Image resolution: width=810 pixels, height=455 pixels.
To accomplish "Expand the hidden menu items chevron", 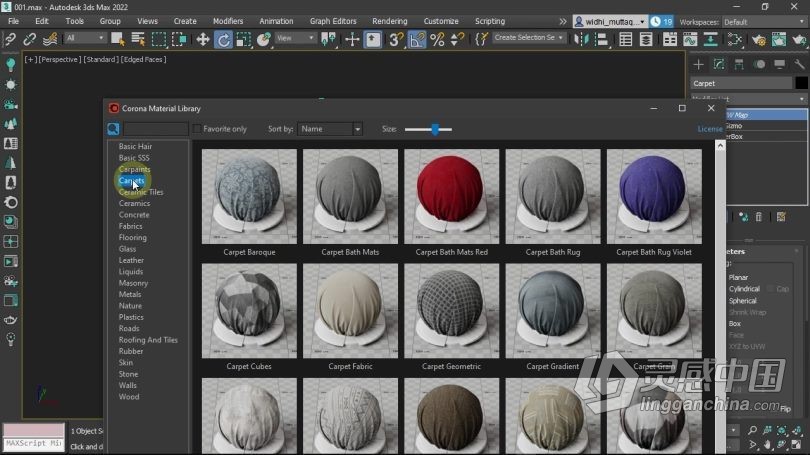I will [x=562, y=22].
